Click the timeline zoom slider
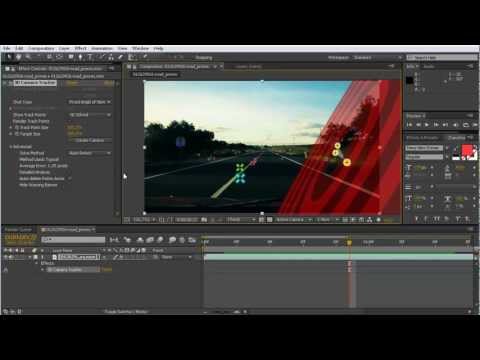 [x=224, y=312]
